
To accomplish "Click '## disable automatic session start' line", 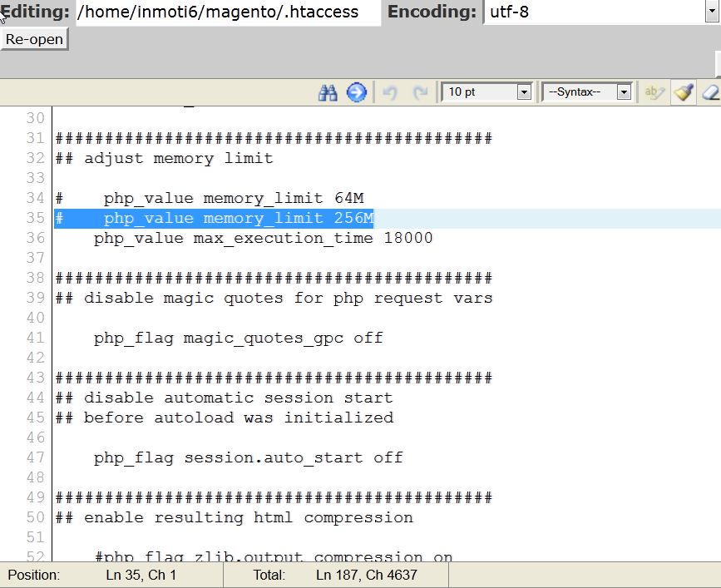I will pyautogui.click(x=224, y=398).
